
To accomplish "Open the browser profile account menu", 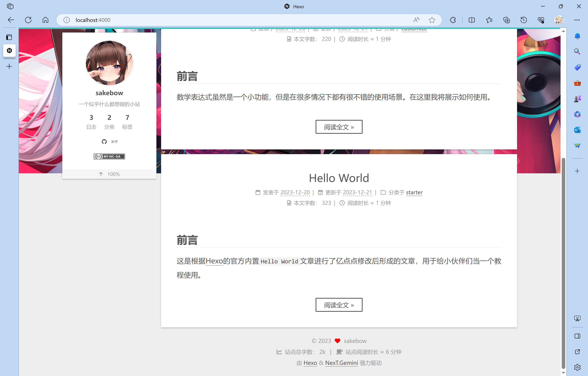I will (x=559, y=20).
